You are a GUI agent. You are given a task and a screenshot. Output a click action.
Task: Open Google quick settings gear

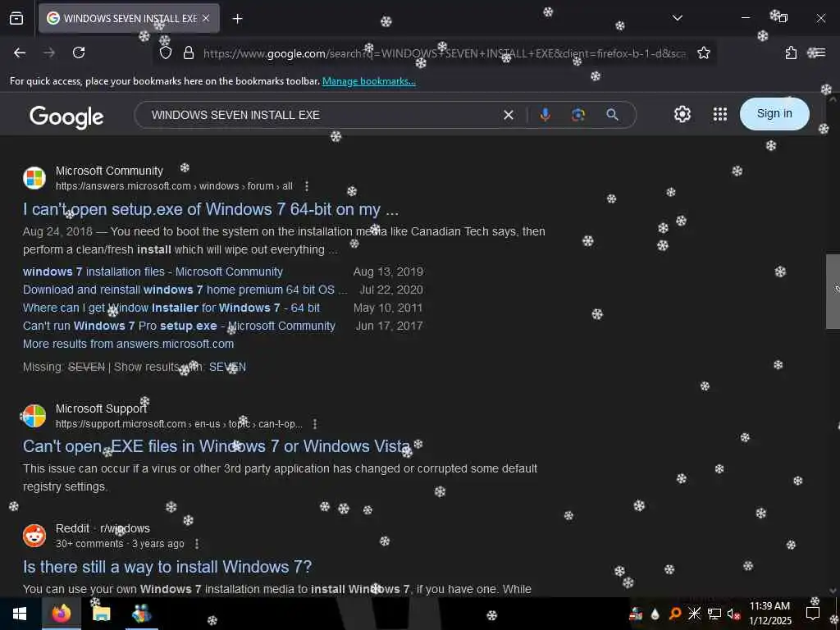tap(682, 114)
